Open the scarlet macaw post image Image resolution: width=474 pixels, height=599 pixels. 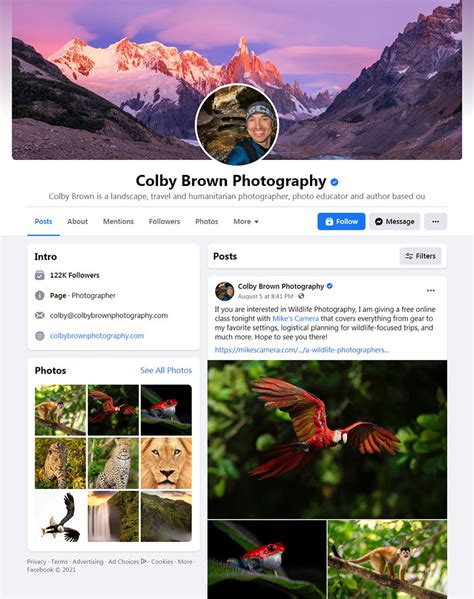pyautogui.click(x=327, y=439)
